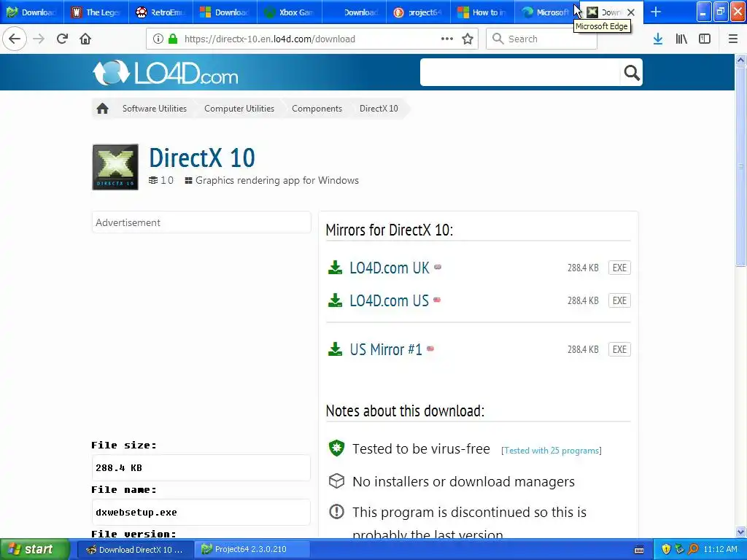
Task: Open the Library icon in toolbar
Action: click(x=681, y=39)
